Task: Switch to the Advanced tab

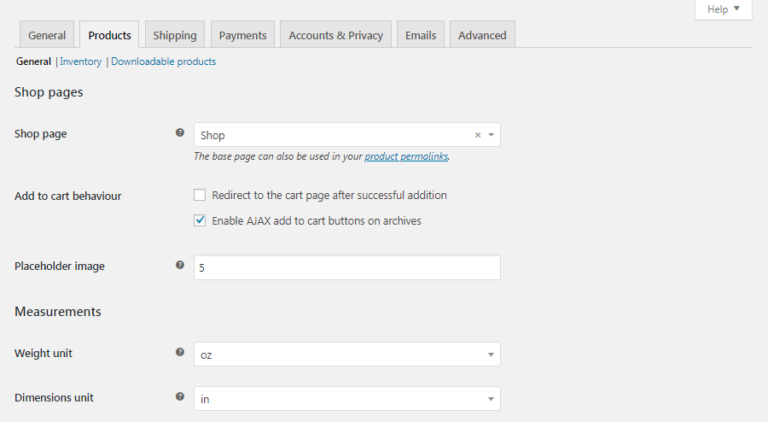Action: (x=482, y=35)
